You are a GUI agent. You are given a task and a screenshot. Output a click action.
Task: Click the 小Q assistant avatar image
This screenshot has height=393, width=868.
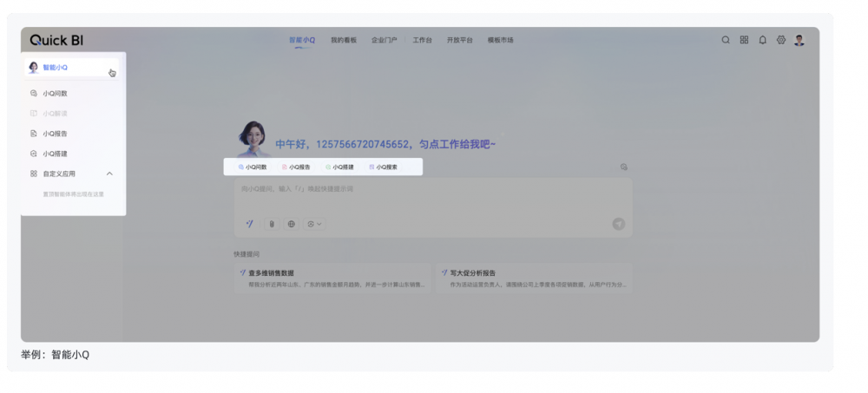[253, 139]
